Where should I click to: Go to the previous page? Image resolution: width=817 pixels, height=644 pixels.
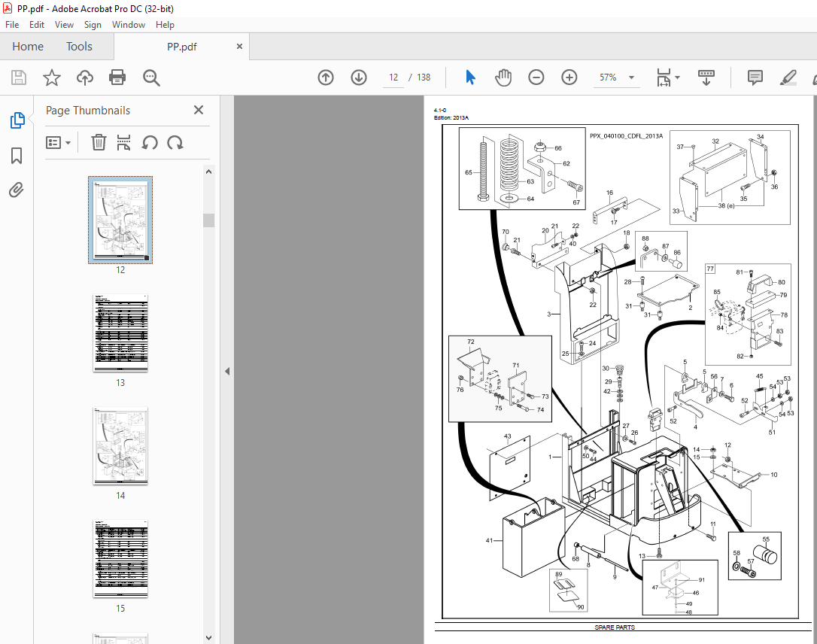pyautogui.click(x=326, y=77)
